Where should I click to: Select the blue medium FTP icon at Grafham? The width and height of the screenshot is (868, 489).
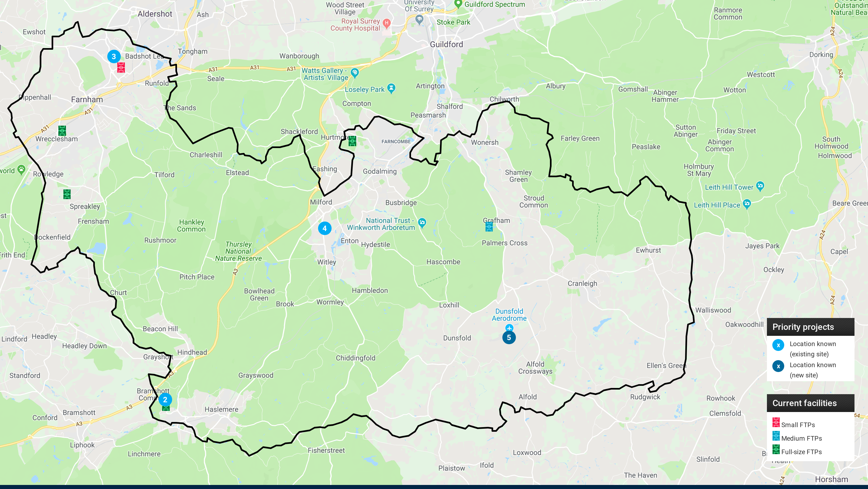(x=489, y=227)
